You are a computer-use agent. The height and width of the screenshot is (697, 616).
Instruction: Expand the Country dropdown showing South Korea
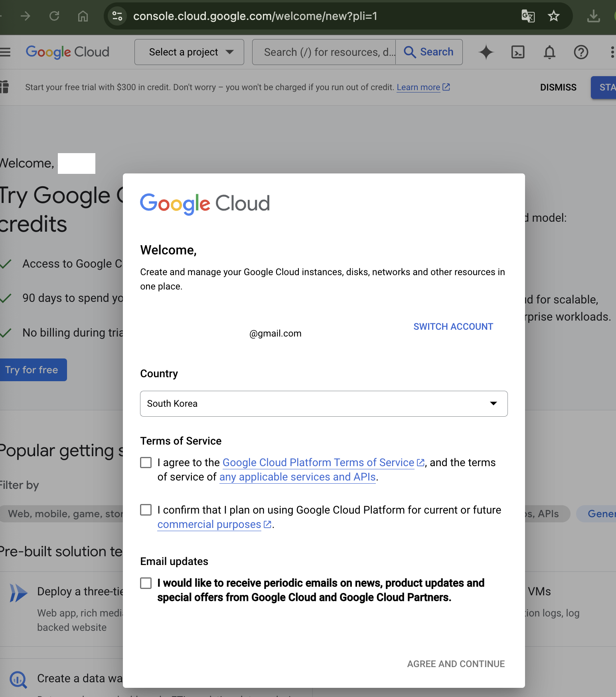[324, 404]
